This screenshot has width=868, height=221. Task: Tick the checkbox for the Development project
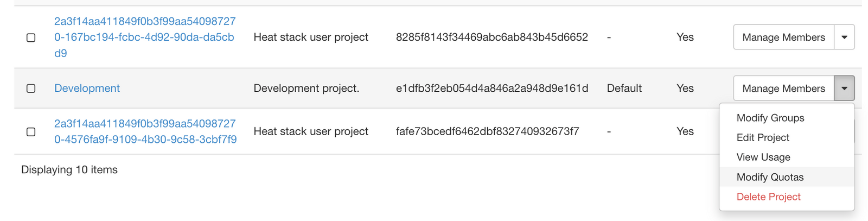[x=31, y=89]
